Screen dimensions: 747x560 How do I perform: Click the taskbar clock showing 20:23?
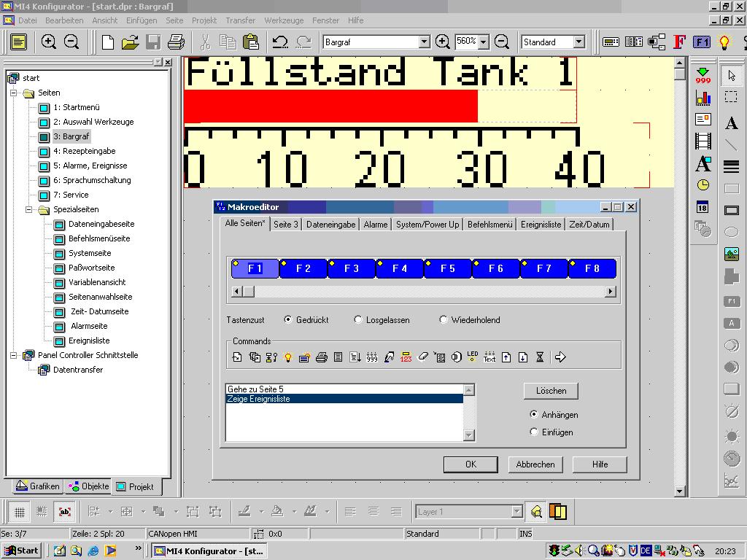click(x=724, y=551)
